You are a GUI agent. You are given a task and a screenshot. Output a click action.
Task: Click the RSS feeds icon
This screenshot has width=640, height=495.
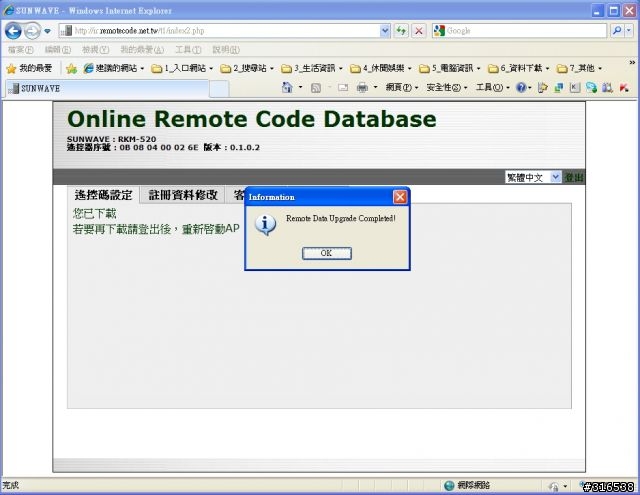click(x=316, y=88)
